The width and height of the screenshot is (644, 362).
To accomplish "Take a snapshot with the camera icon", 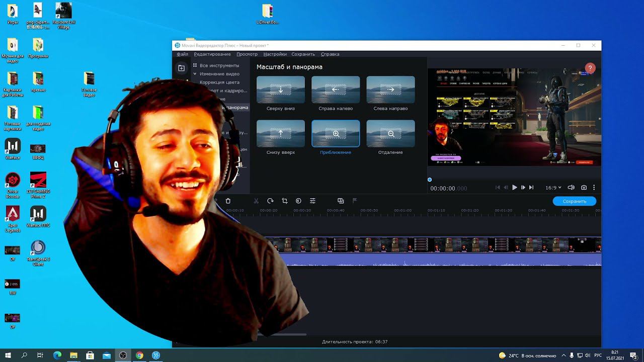I will pos(584,188).
